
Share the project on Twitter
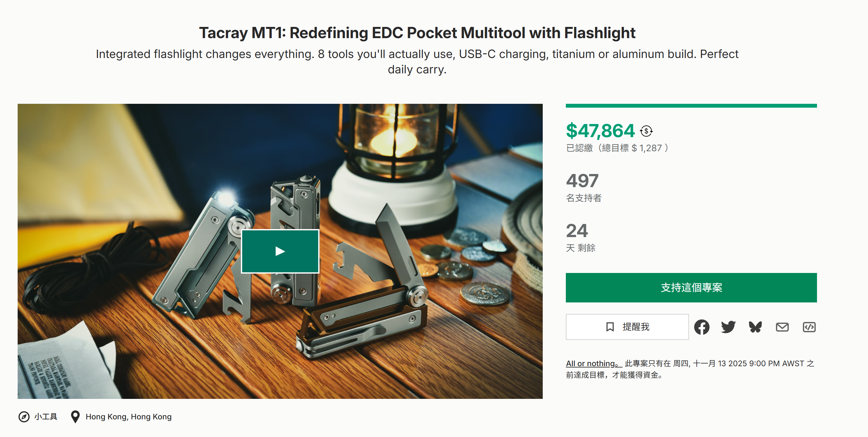[728, 327]
